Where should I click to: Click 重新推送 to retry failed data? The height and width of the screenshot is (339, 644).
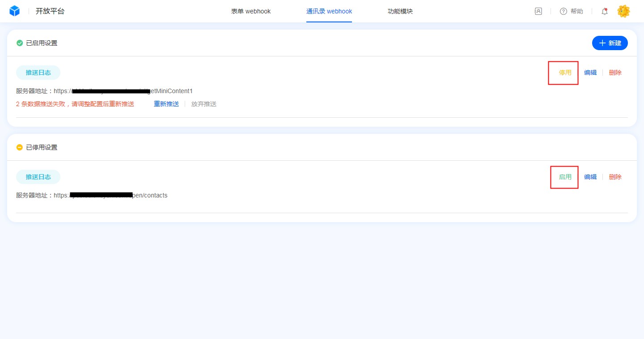click(x=166, y=104)
